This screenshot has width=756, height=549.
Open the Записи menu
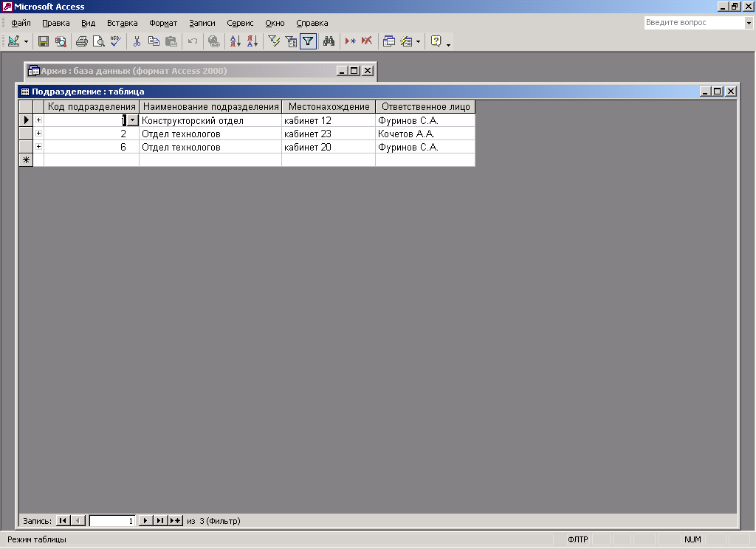coord(202,23)
